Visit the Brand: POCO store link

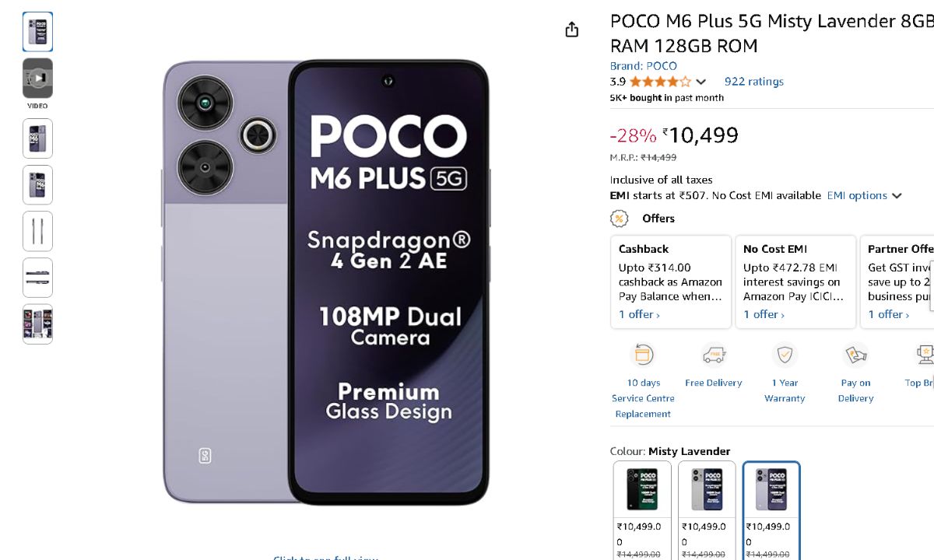pos(644,66)
